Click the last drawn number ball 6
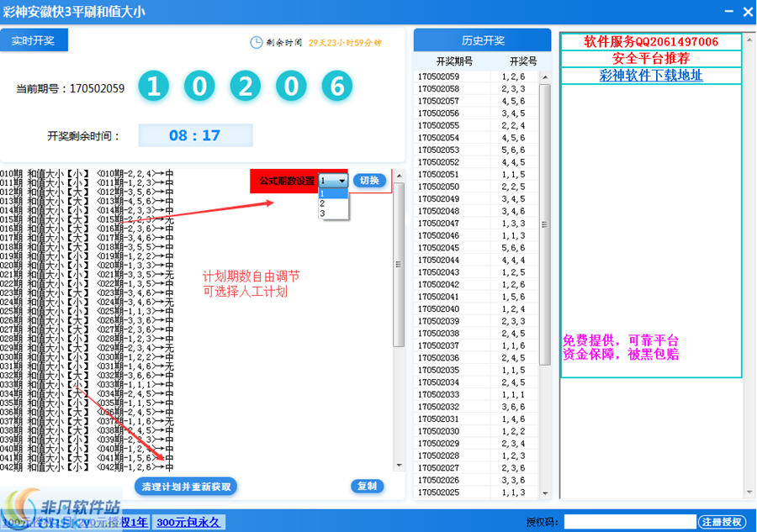757x532 pixels. pyautogui.click(x=336, y=87)
